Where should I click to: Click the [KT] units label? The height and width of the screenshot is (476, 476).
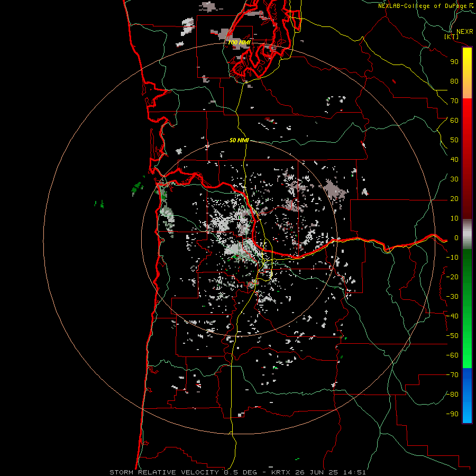452,36
